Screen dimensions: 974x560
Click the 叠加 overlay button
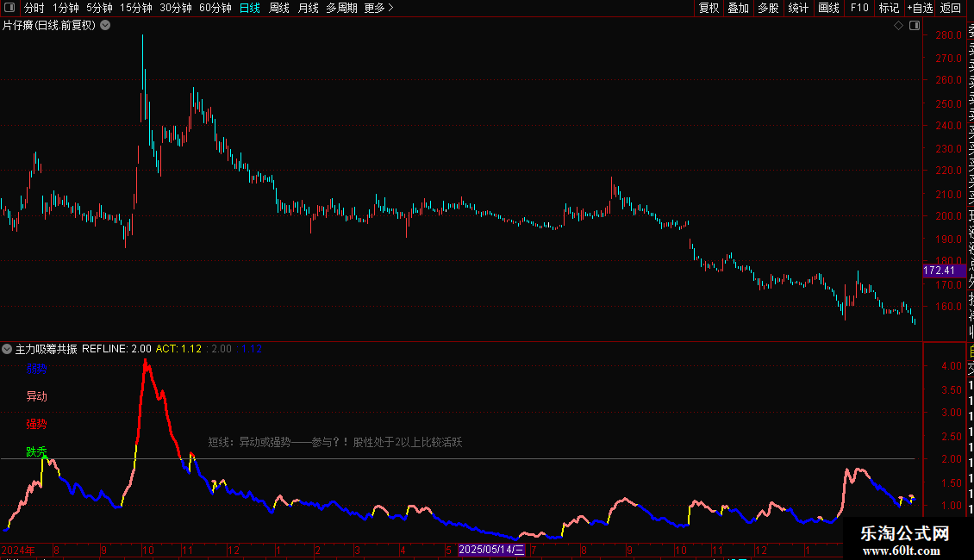(739, 8)
